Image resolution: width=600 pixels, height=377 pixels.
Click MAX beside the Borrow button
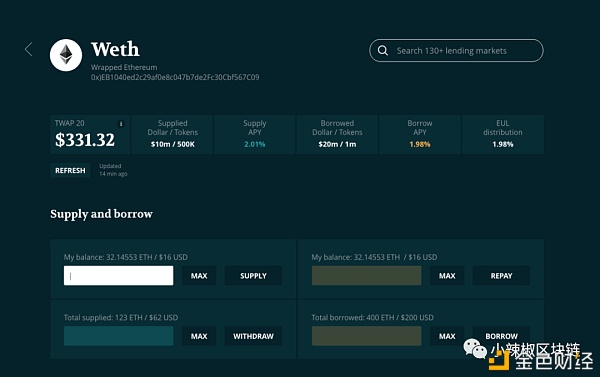[447, 336]
